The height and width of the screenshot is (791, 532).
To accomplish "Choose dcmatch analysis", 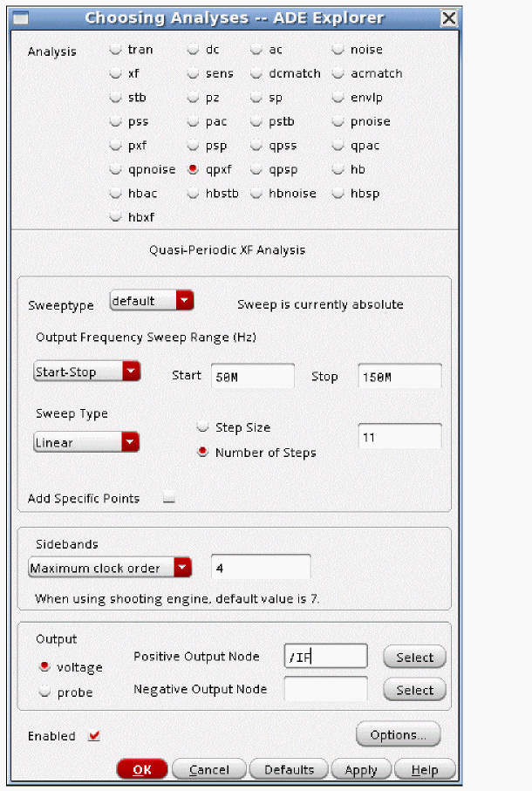I will click(x=256, y=73).
